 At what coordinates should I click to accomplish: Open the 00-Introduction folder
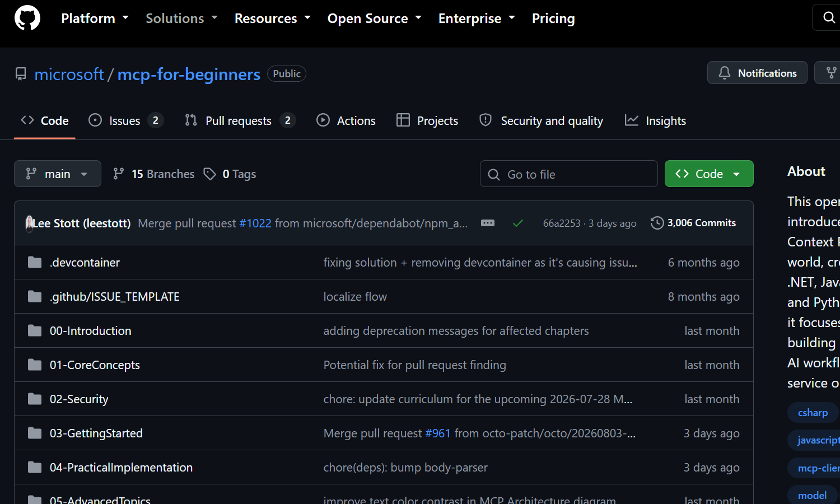(91, 330)
